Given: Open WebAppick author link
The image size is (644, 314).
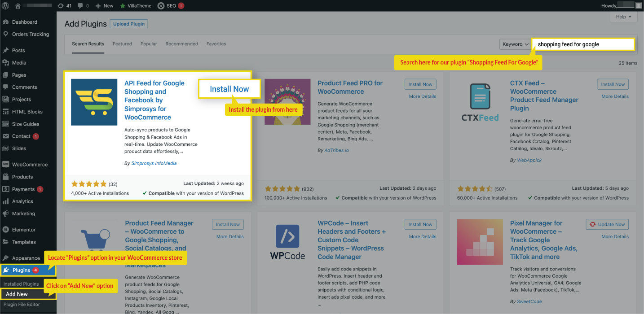Looking at the screenshot, I should point(529,160).
